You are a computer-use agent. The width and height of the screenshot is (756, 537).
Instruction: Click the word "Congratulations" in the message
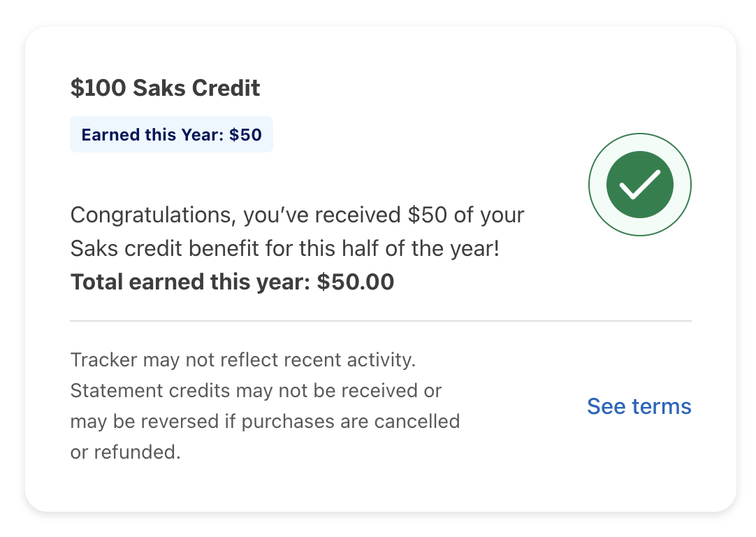tap(151, 215)
